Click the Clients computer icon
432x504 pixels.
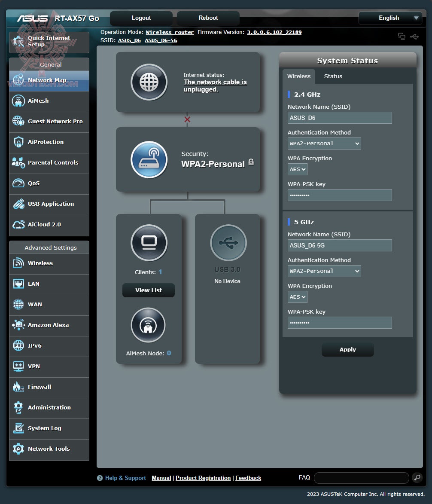pos(149,243)
